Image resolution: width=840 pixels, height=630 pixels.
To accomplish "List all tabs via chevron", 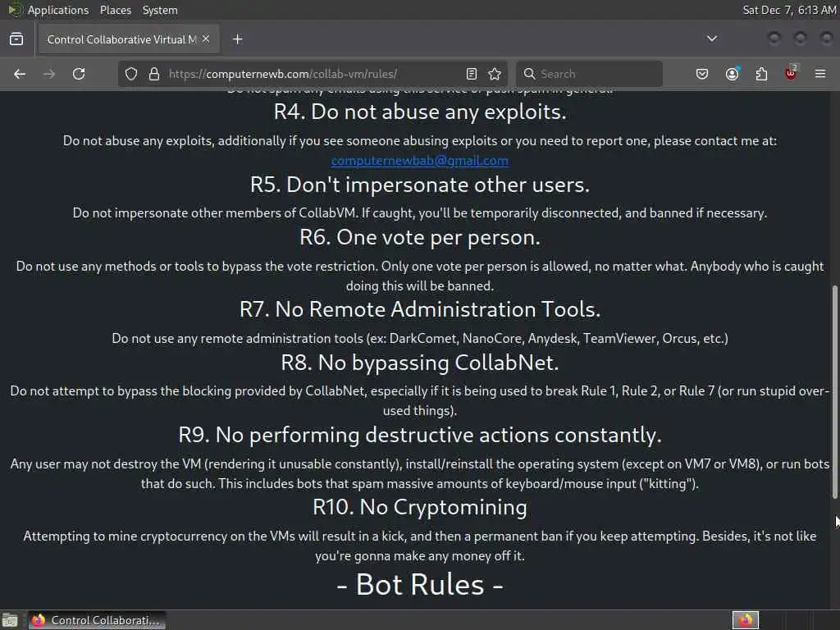I will coord(712,39).
